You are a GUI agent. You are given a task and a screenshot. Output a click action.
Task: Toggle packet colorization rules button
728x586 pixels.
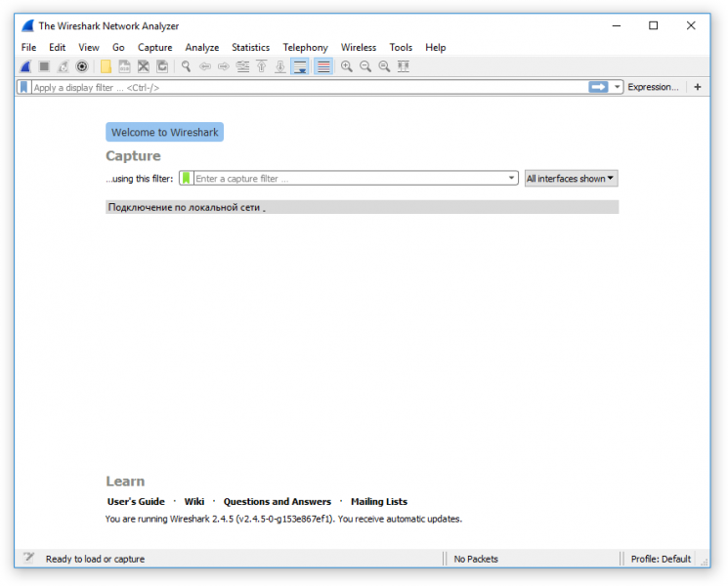323,66
